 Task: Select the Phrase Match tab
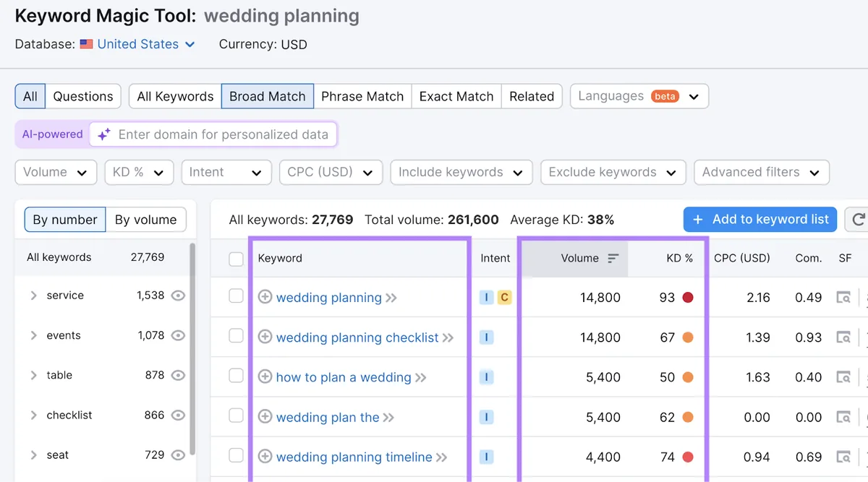click(x=362, y=96)
